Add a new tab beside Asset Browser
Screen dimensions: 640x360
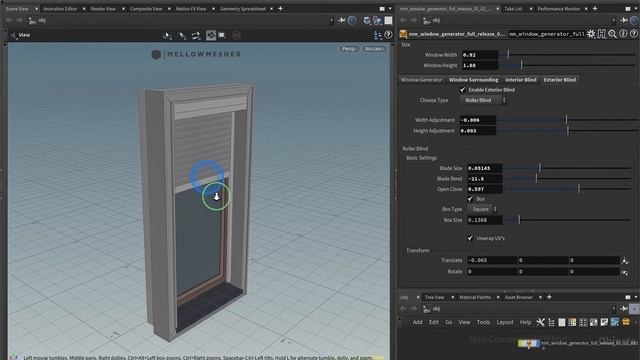point(549,297)
